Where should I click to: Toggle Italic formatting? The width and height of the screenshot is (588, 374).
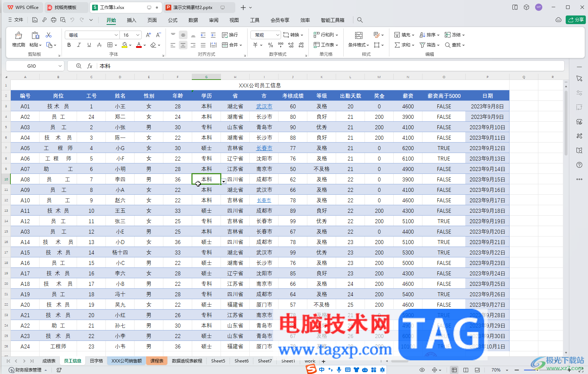[x=79, y=45]
